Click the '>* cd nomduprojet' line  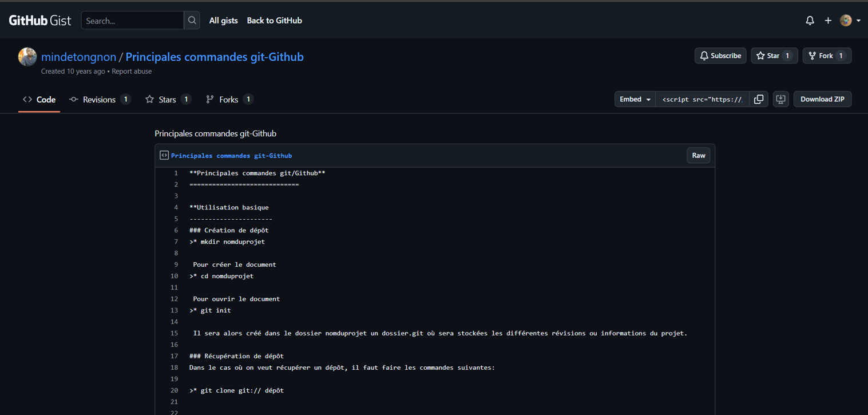(x=221, y=276)
